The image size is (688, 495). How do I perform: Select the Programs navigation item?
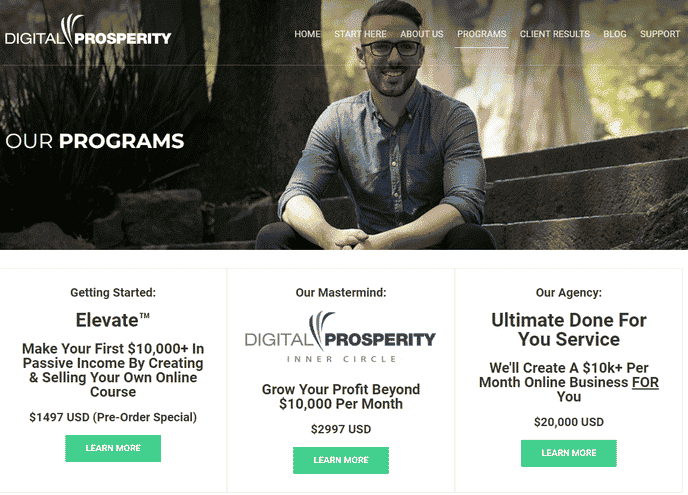click(x=481, y=34)
